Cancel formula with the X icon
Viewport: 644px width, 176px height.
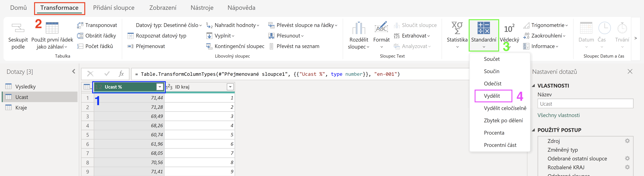(90, 74)
